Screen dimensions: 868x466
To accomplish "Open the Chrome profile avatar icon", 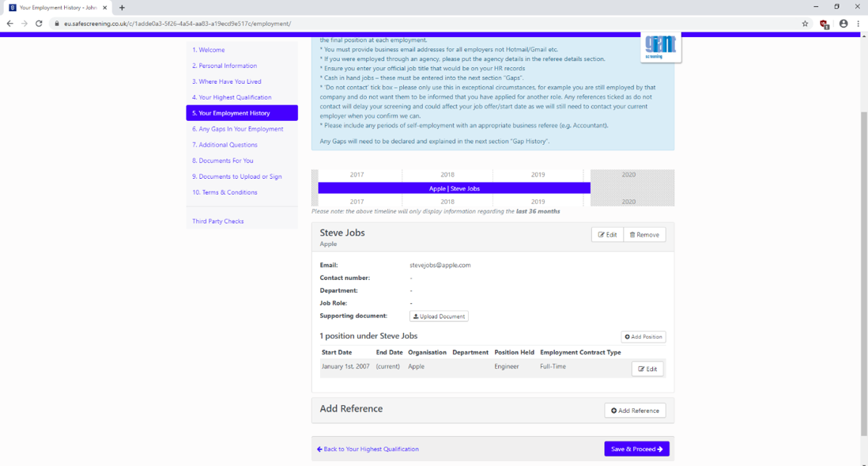I will click(x=843, y=24).
